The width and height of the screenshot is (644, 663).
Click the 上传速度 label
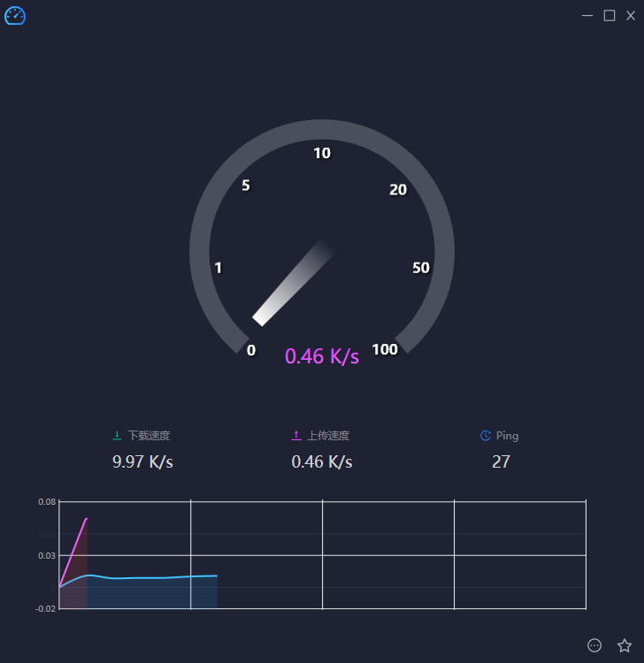click(328, 436)
